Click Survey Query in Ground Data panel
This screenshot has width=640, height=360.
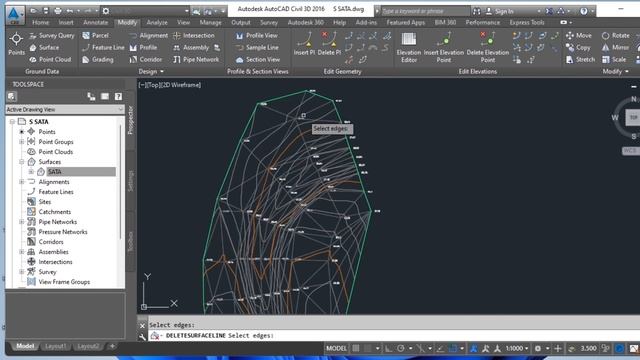52,36
